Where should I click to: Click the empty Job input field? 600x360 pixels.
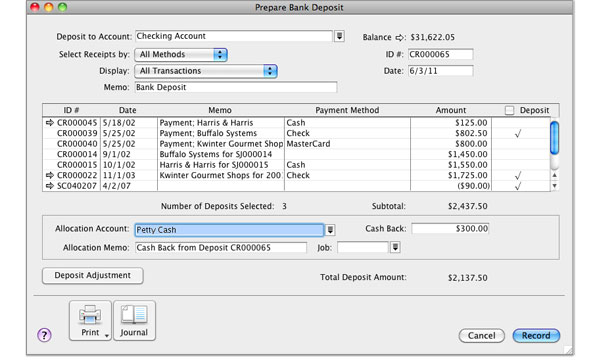tap(363, 248)
